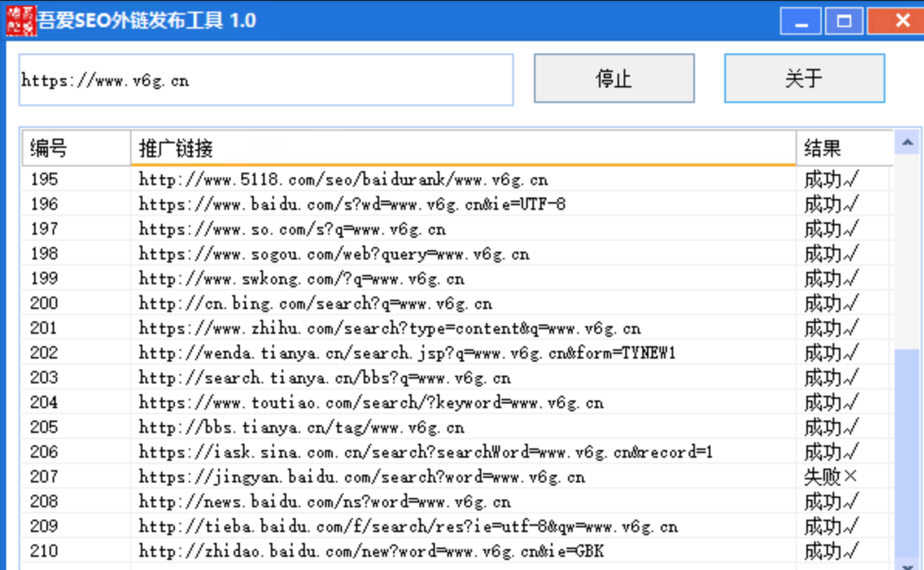Select row number 203
The width and height of the screenshot is (924, 570).
(x=44, y=377)
